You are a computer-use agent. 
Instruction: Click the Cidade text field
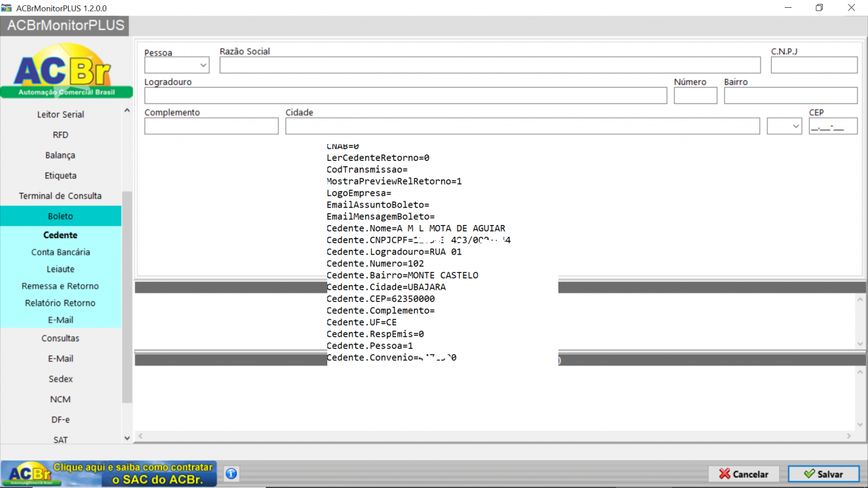[522, 126]
